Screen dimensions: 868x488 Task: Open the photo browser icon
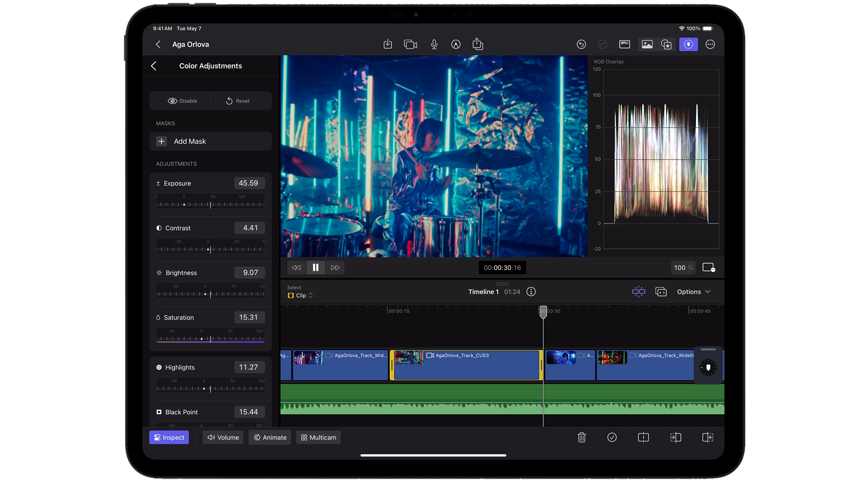647,44
